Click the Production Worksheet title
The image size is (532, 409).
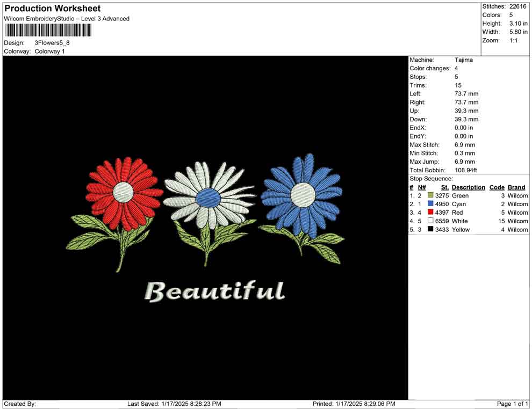(53, 9)
